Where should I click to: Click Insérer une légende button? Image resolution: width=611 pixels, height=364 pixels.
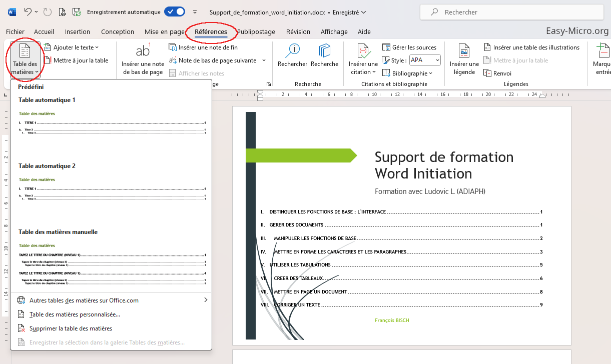point(464,59)
